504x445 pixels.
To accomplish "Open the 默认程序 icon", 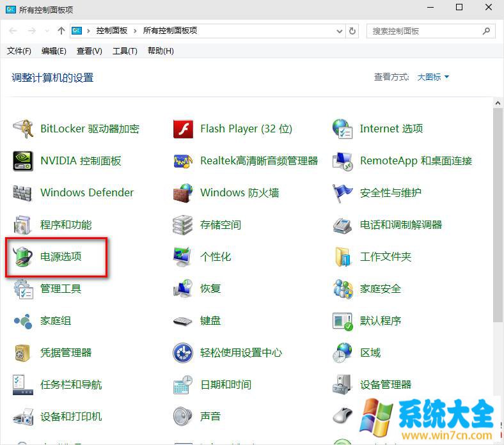I will [x=343, y=322].
